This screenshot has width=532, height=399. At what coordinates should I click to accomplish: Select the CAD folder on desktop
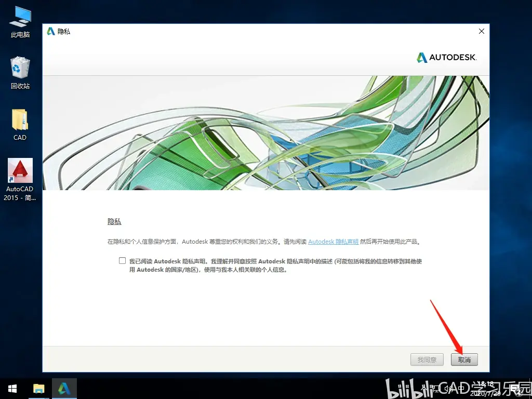pyautogui.click(x=20, y=125)
